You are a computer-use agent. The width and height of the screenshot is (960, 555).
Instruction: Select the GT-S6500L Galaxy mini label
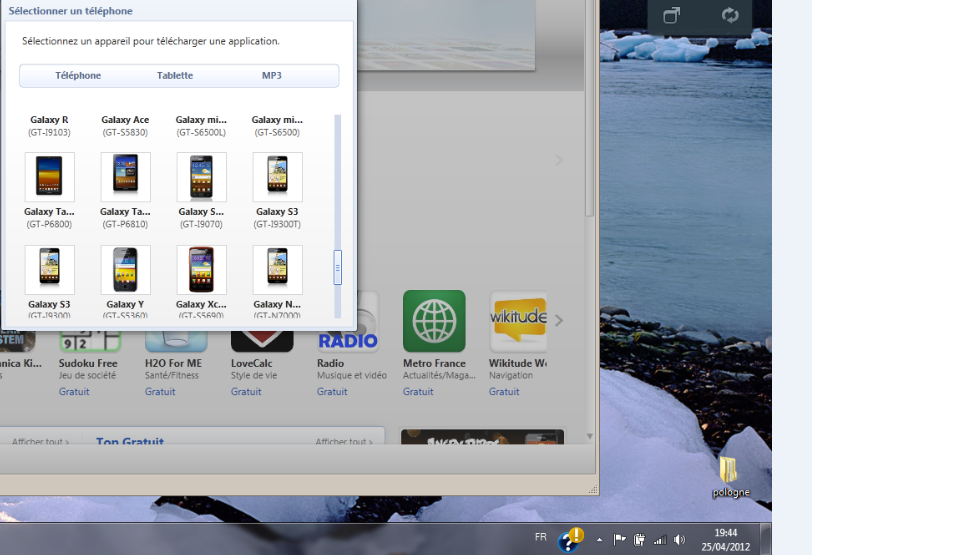(x=201, y=126)
